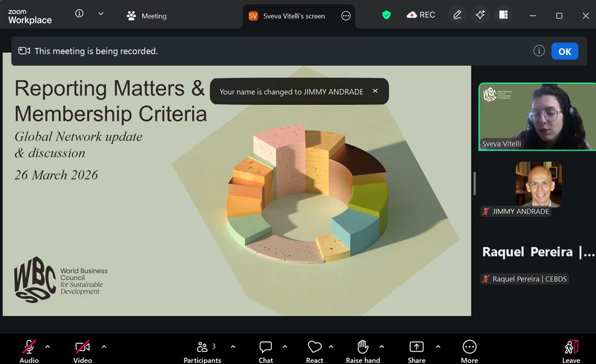Expand chat options arrow

click(x=285, y=347)
